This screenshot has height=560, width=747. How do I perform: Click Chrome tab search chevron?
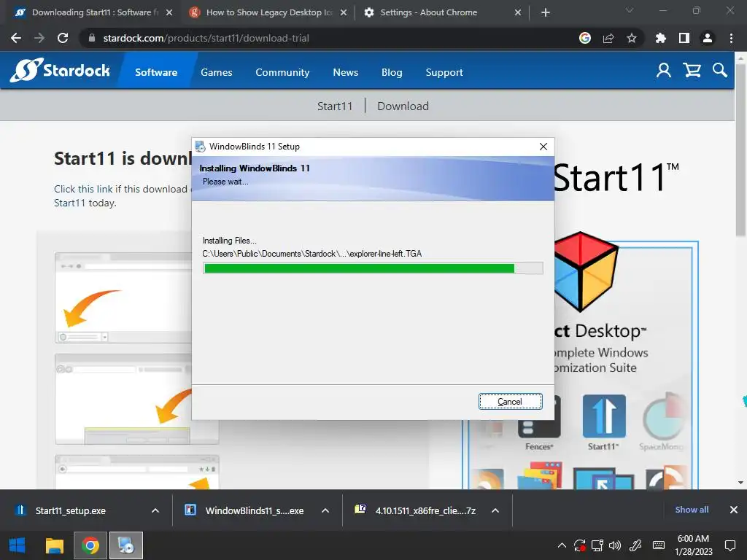click(x=630, y=10)
